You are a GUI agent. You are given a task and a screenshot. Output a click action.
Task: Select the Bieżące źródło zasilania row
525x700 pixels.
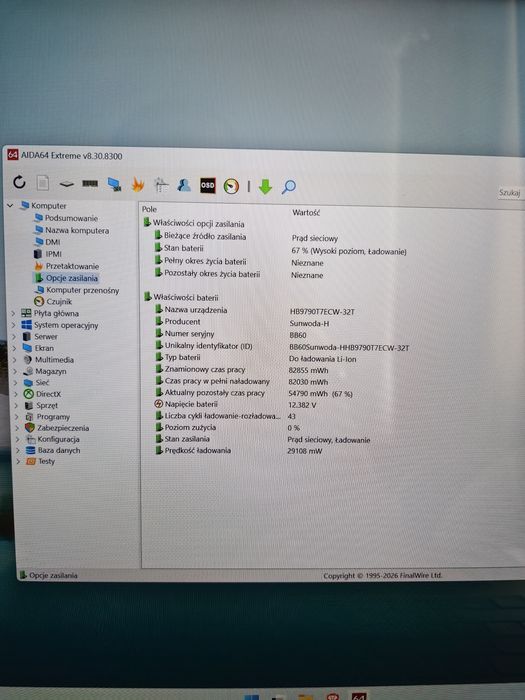click(x=246, y=237)
